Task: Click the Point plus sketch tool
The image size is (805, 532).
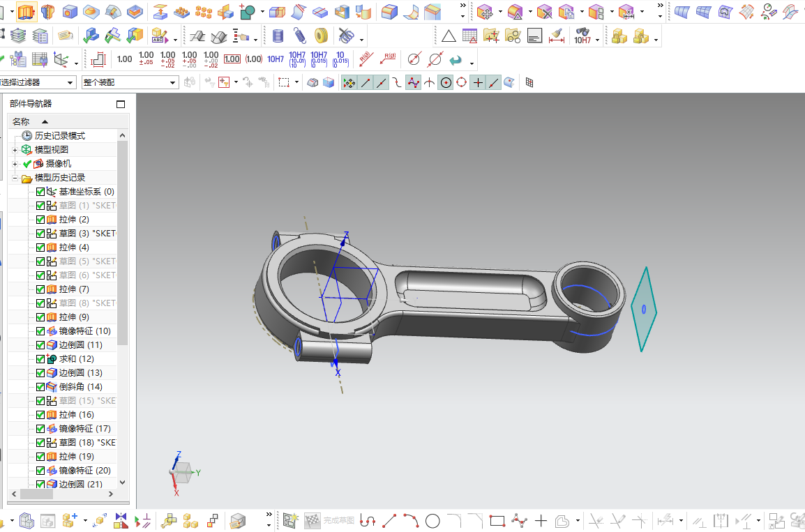Action: pyautogui.click(x=541, y=522)
